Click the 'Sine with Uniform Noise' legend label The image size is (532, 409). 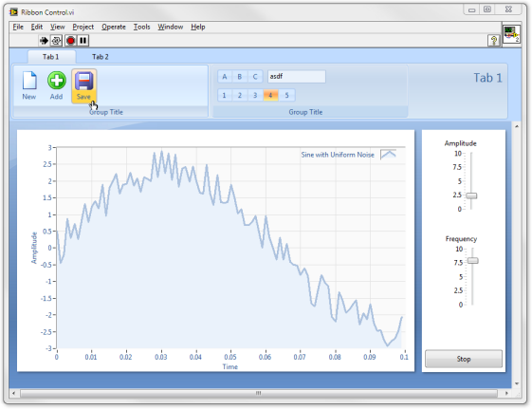[338, 155]
